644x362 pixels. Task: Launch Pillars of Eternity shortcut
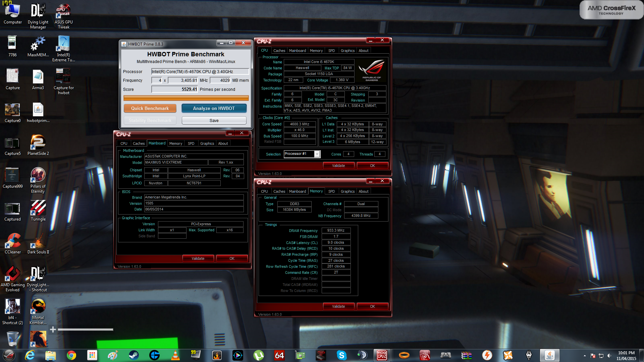pos(38,180)
